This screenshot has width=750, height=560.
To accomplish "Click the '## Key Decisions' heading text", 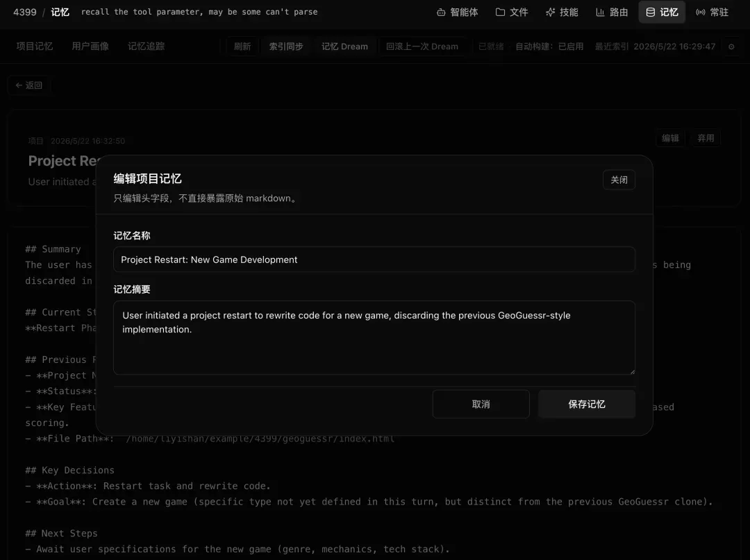I will [70, 470].
